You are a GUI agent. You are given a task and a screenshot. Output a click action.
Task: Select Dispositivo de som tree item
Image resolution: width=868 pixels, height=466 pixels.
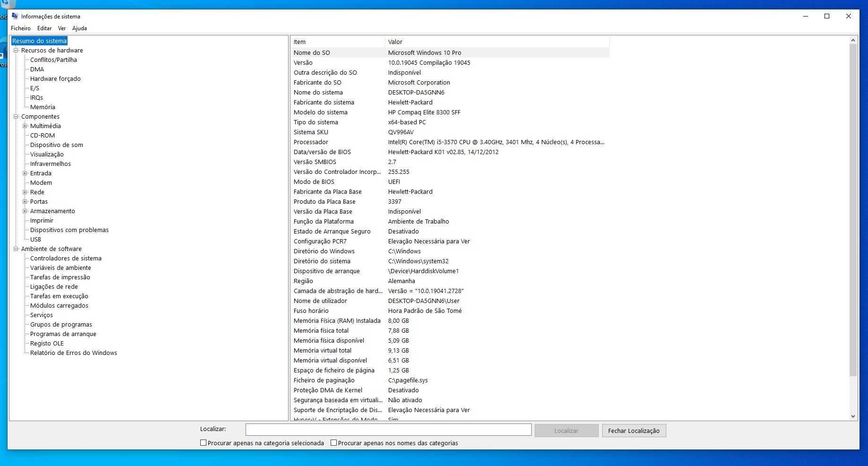[57, 145]
